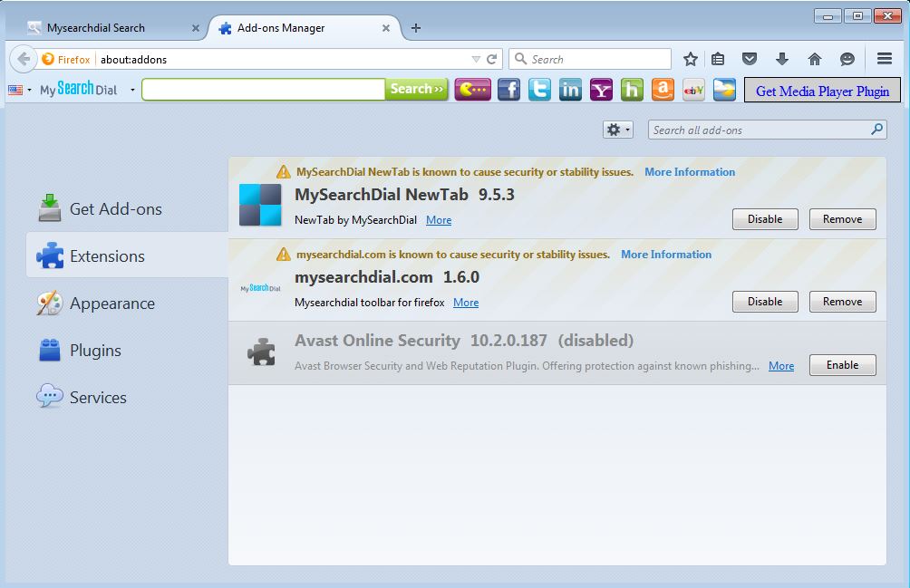Click the Firefox identity label in URL bar
The width and height of the screenshot is (910, 588).
coord(66,59)
